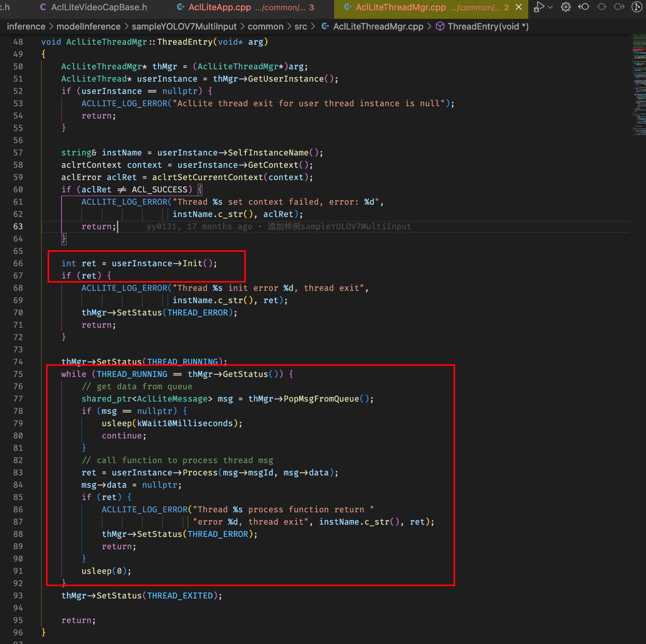The width and height of the screenshot is (646, 644).
Task: Open the AclLiteThreadMgr.cpp breadcrumb file entry
Action: [378, 27]
